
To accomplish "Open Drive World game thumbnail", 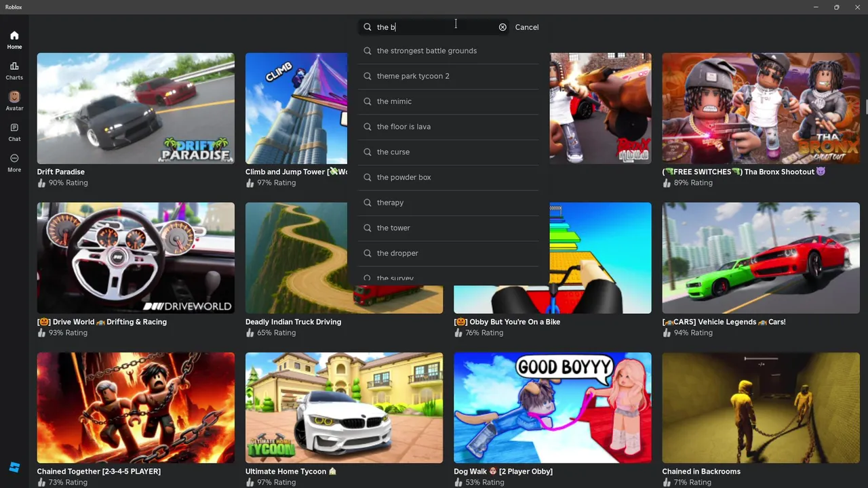I will (x=136, y=258).
